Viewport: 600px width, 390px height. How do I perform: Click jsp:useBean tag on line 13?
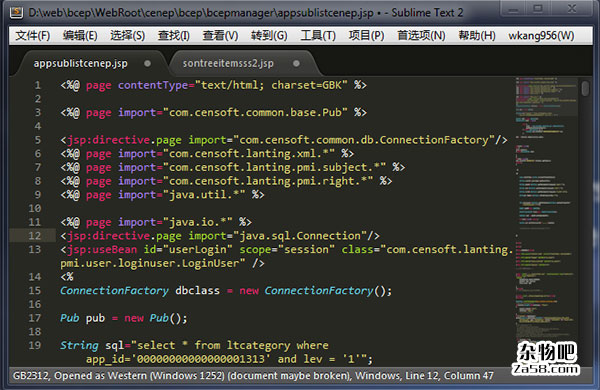pos(101,250)
